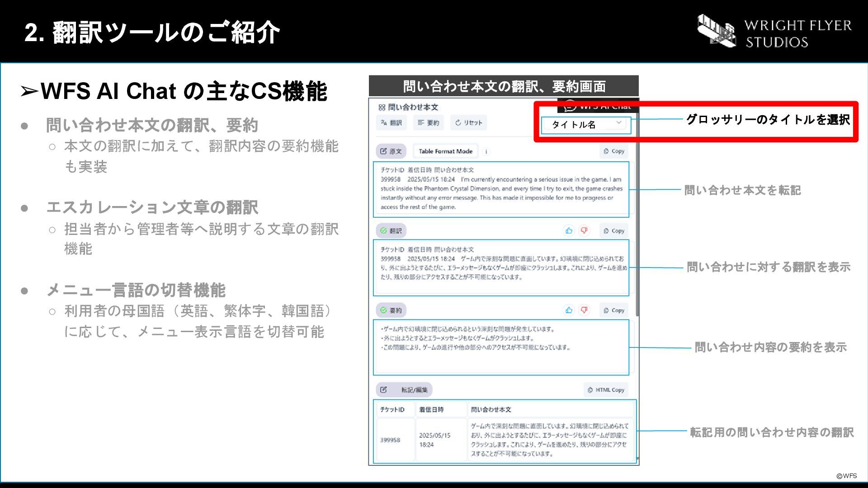Click the Wright Flyer Studios logo
This screenshot has width=868, height=488.
[x=774, y=31]
